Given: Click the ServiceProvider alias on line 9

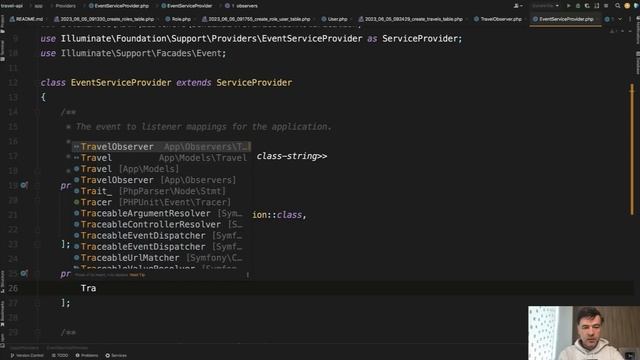Looking at the screenshot, I should [419, 38].
